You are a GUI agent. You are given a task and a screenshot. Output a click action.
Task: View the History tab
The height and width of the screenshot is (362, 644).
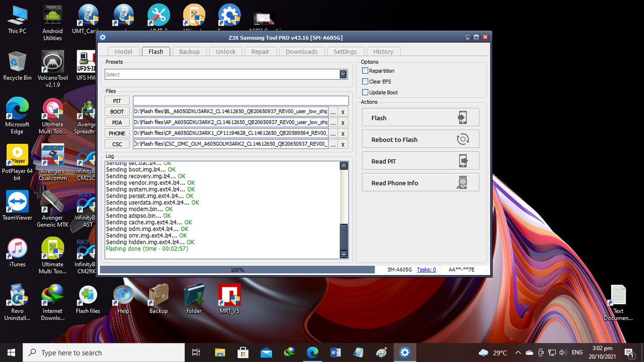383,51
